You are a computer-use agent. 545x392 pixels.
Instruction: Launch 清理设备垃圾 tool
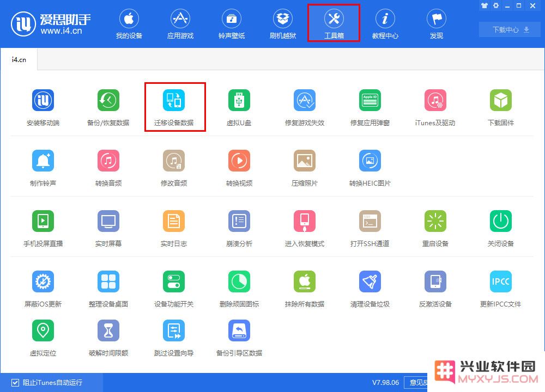370,289
